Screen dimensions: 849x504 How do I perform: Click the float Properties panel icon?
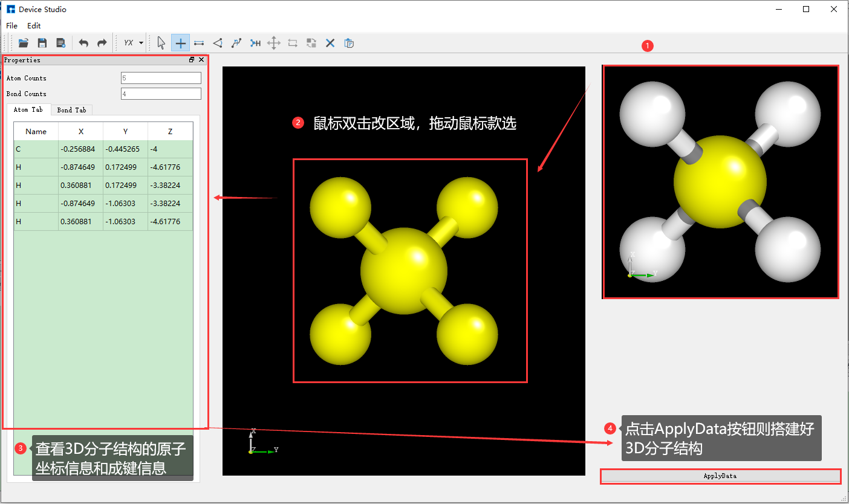tap(191, 59)
